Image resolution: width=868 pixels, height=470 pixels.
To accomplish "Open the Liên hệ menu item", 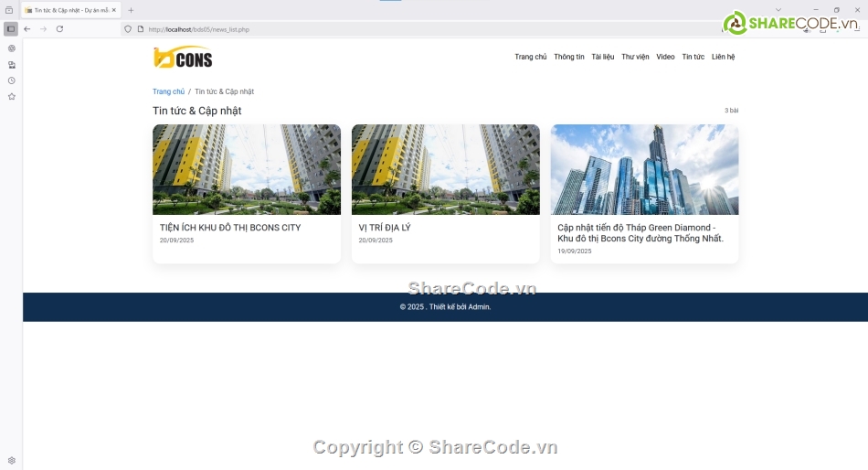I will tap(723, 57).
